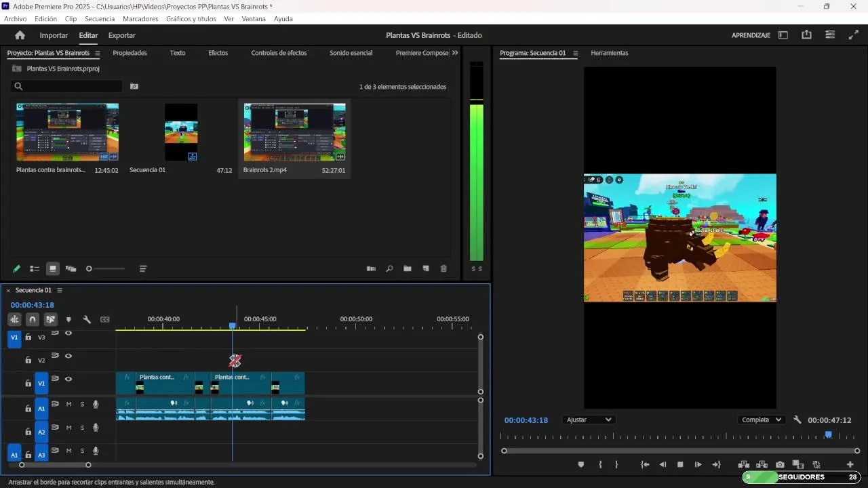The image size is (868, 488).
Task: Mute audio track A1
Action: click(68, 405)
